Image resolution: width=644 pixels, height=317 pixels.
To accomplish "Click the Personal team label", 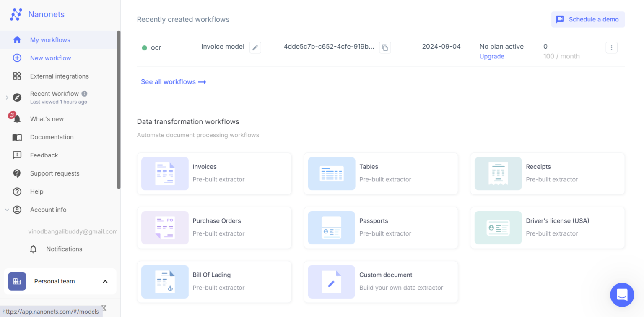I will (x=55, y=281).
